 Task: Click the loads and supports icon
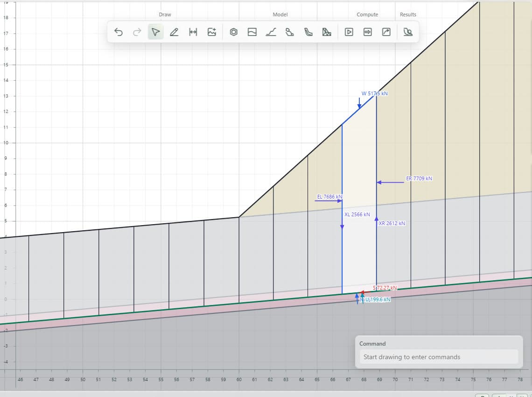point(289,32)
